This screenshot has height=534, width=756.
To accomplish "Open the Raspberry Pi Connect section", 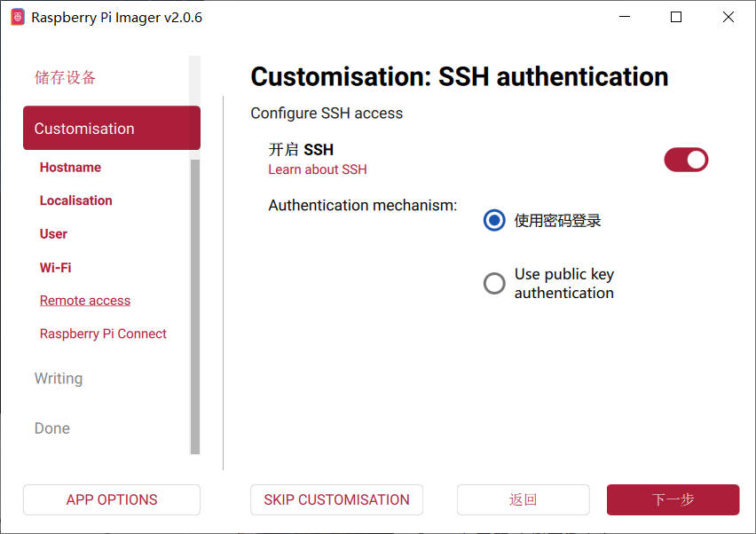I will click(103, 334).
